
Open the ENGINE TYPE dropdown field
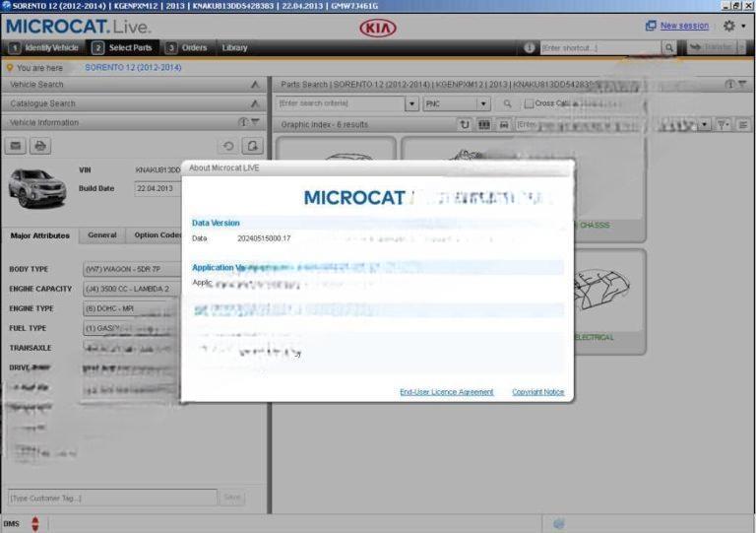click(132, 308)
